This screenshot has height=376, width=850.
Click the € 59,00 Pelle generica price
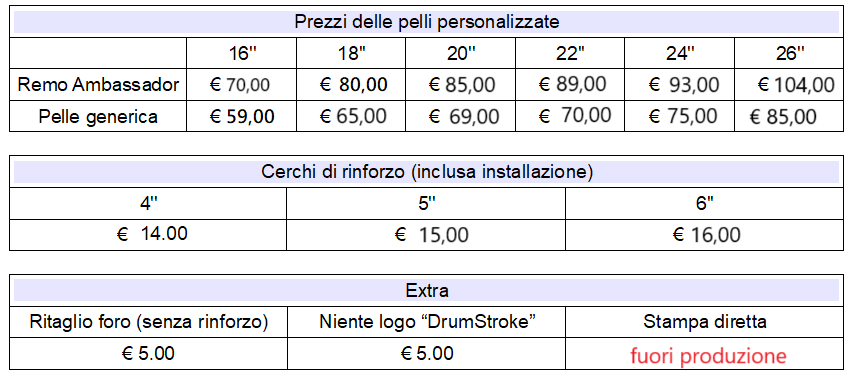pos(242,116)
